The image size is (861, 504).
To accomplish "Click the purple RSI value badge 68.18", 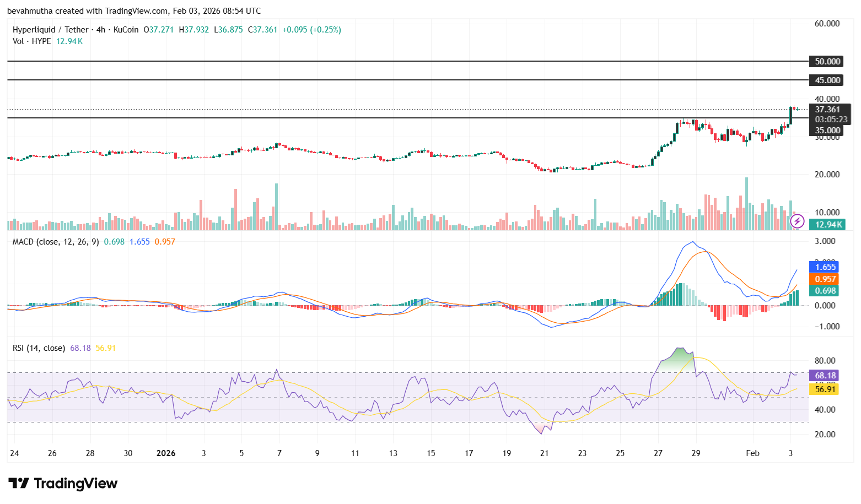I will [x=824, y=375].
